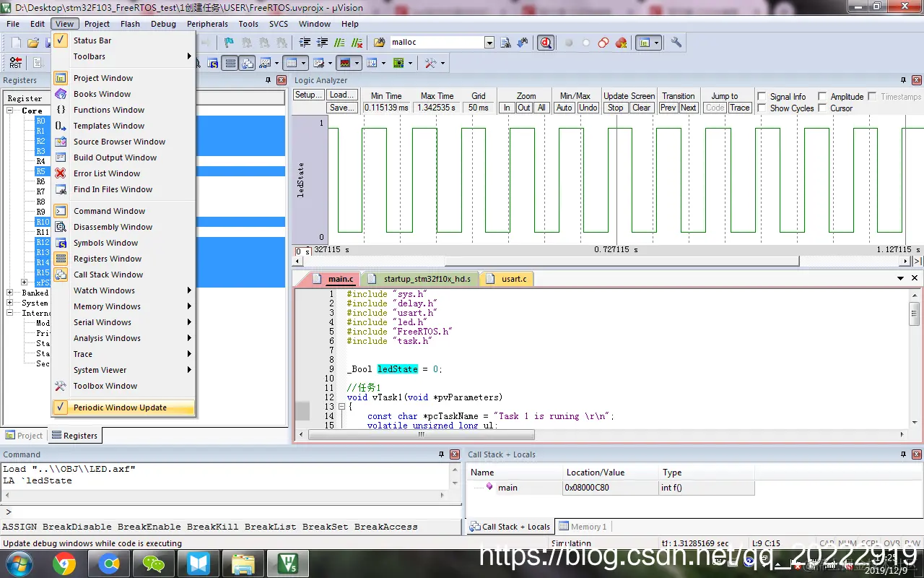Image resolution: width=924 pixels, height=578 pixels.
Task: Open the malloc search box dropdown arrow
Action: coord(489,43)
